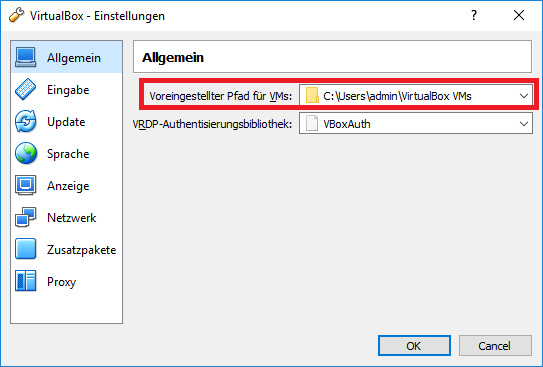Image resolution: width=543 pixels, height=367 pixels.
Task: Click the question mark help button
Action: [x=474, y=15]
